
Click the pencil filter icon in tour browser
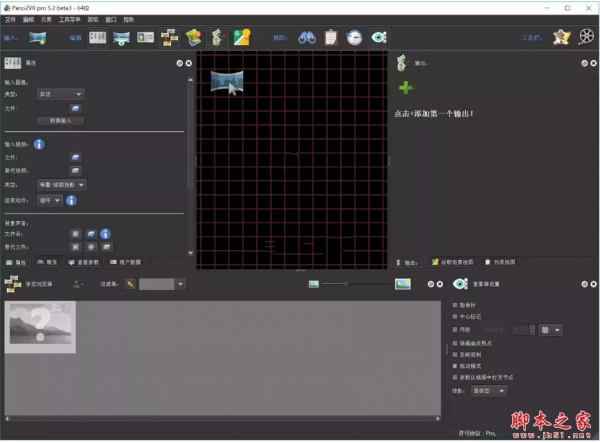pyautogui.click(x=130, y=284)
